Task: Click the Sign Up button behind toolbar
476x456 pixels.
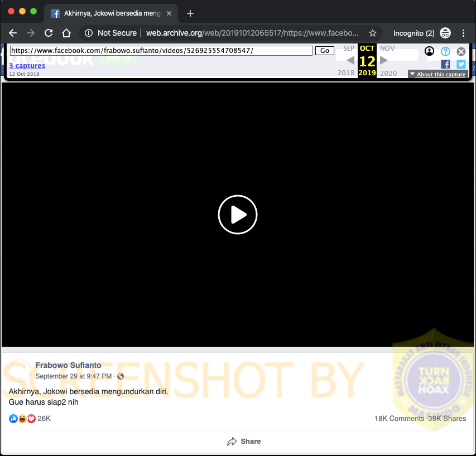Action: point(119,57)
